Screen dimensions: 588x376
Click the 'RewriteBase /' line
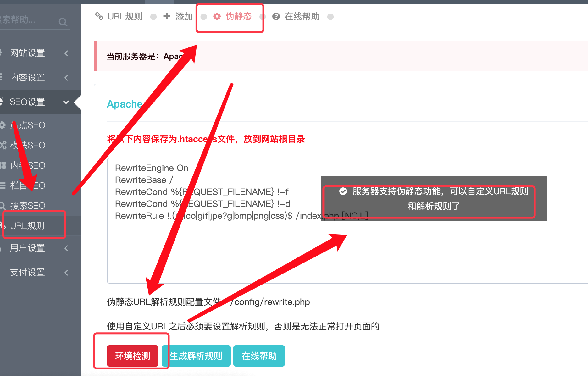pos(144,180)
